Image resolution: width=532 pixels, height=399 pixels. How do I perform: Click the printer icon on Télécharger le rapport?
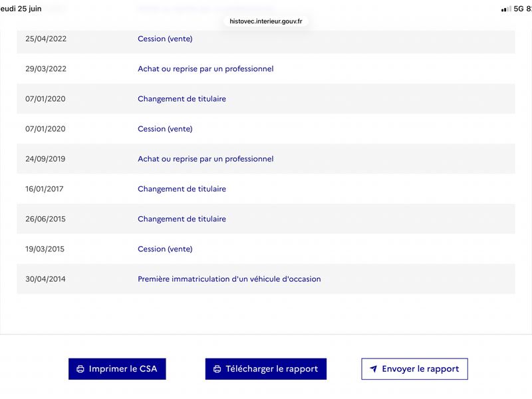pyautogui.click(x=217, y=369)
